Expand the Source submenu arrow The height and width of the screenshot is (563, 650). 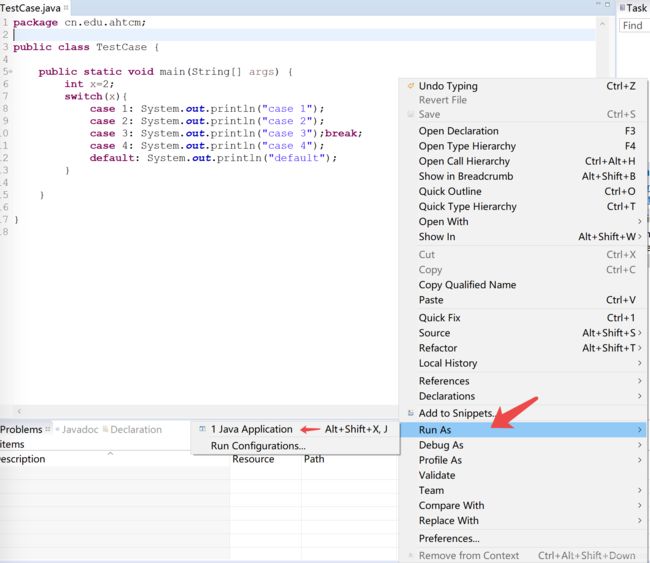click(640, 332)
